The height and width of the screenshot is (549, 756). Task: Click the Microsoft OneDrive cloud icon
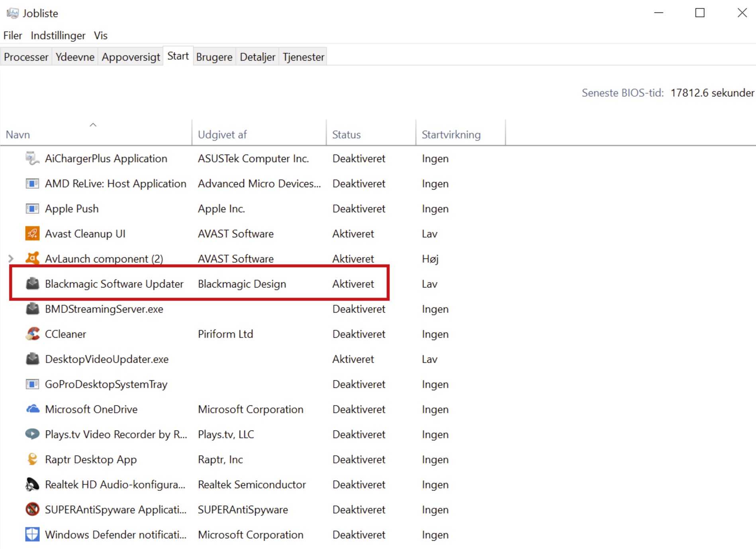click(x=32, y=409)
